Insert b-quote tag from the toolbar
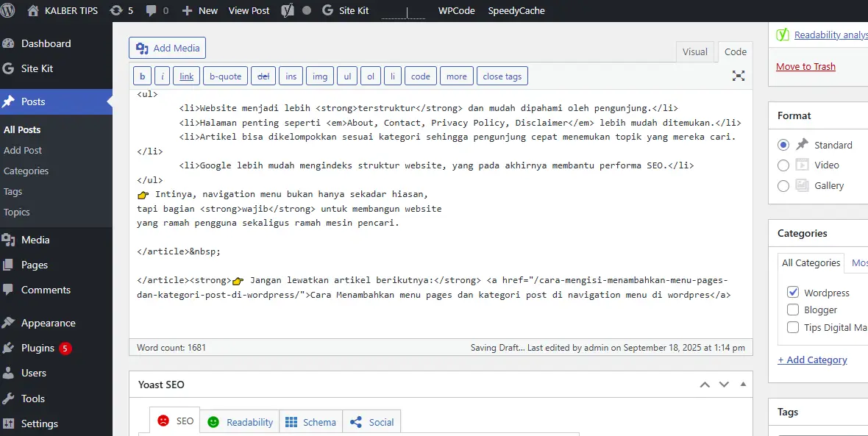The height and width of the screenshot is (436, 868). click(x=225, y=76)
